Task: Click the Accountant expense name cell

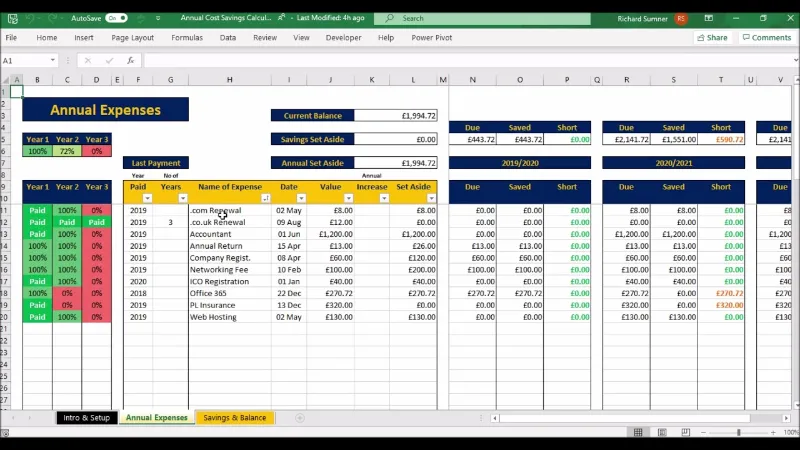Action: click(x=230, y=234)
